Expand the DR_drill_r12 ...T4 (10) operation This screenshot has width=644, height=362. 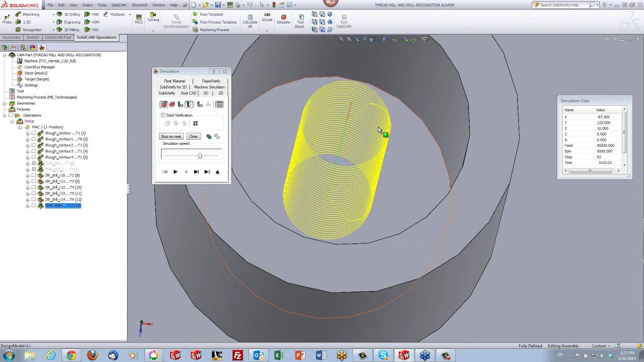(x=28, y=188)
